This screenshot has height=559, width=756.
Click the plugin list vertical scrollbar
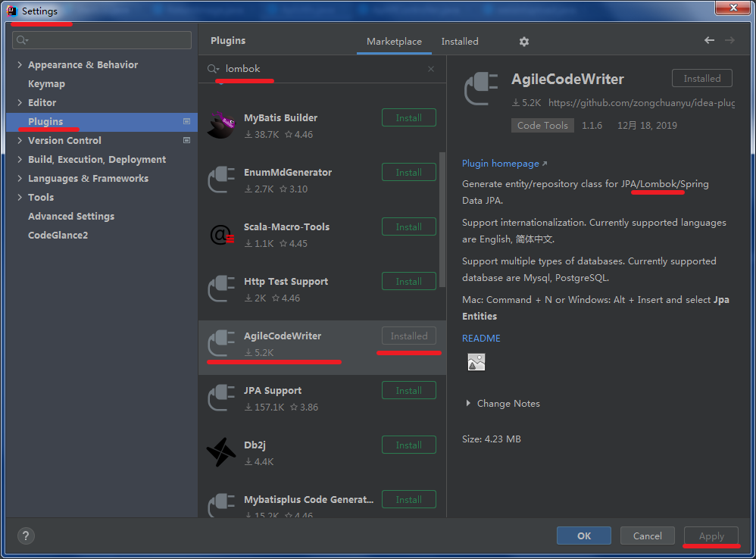point(442,219)
